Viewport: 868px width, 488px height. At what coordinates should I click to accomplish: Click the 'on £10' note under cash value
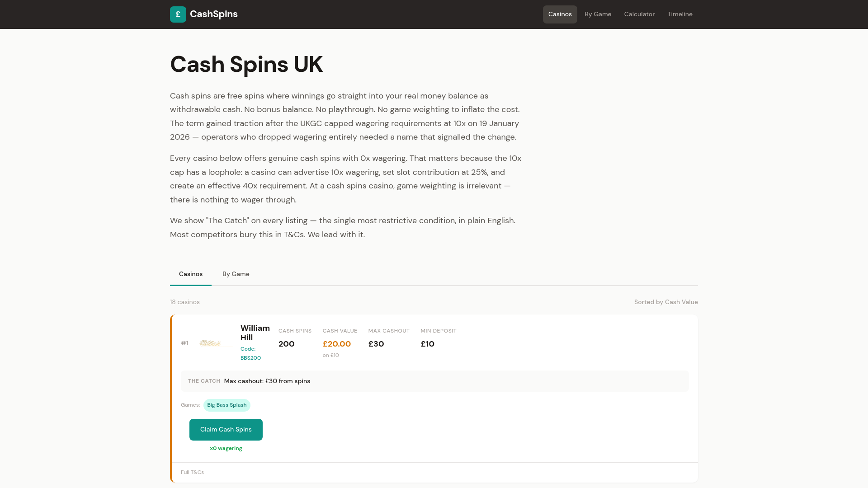331,356
